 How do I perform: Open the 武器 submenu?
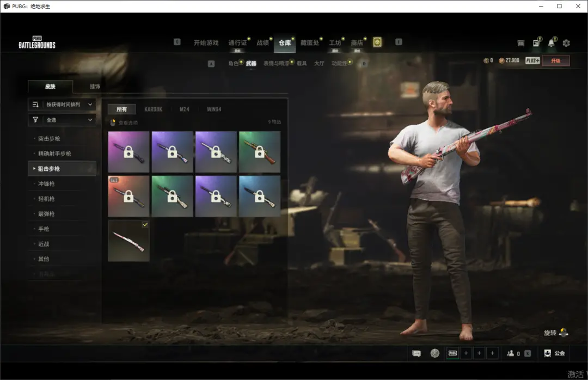point(251,63)
